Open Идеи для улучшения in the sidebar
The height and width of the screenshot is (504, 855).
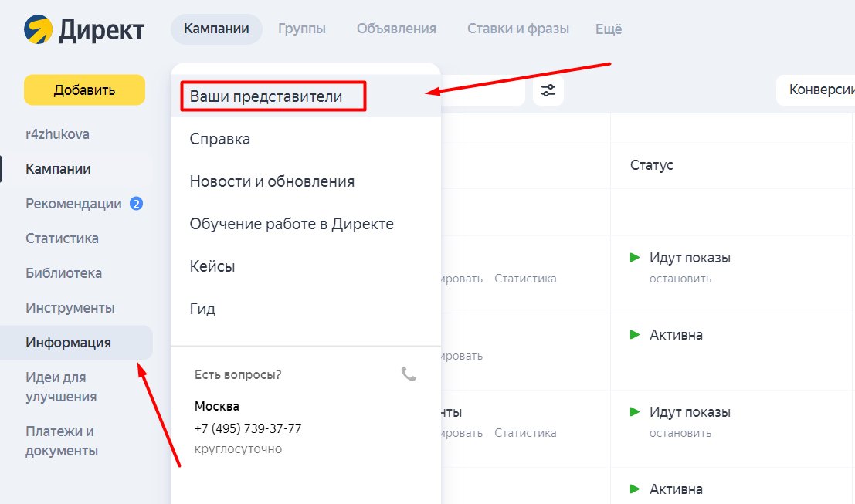tap(61, 387)
